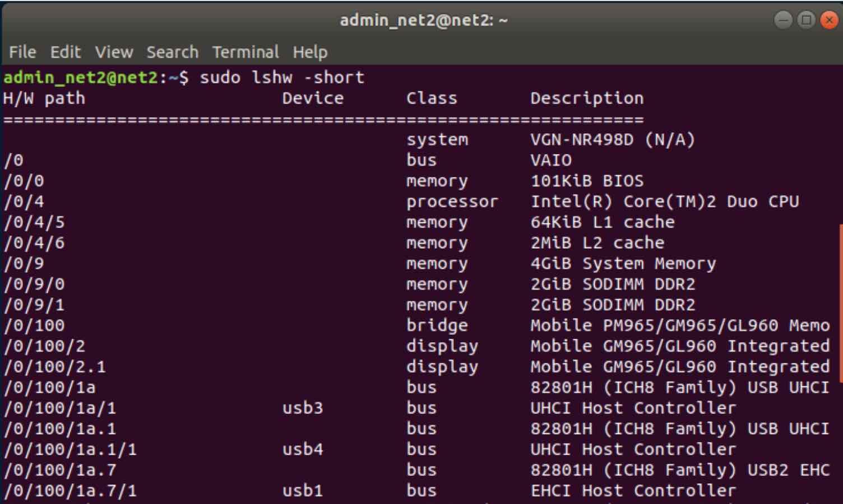Viewport: 843px width, 504px height.
Task: Click the 'usb4' device name
Action: point(303,450)
